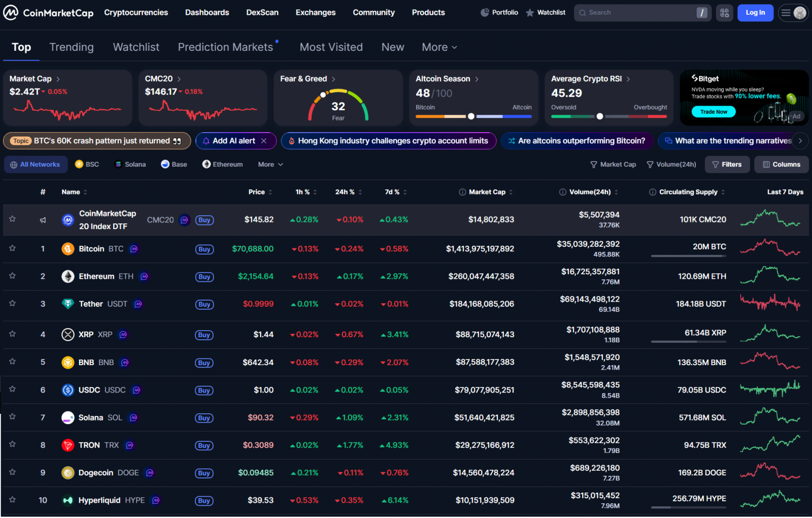This screenshot has height=518, width=812.
Task: Open the More networks dropdown
Action: (x=270, y=165)
